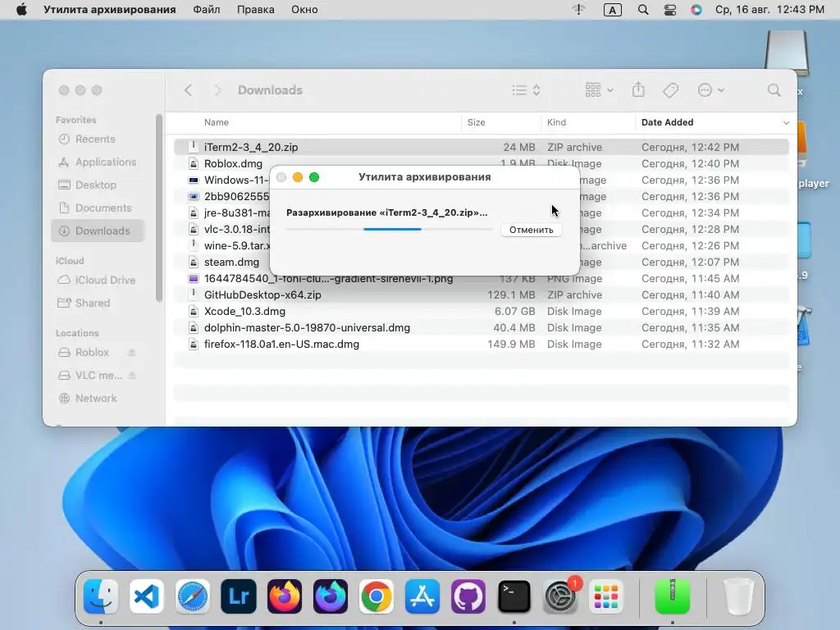Viewport: 840px width, 630px height.
Task: Click the Siri icon in menu bar
Action: point(696,10)
